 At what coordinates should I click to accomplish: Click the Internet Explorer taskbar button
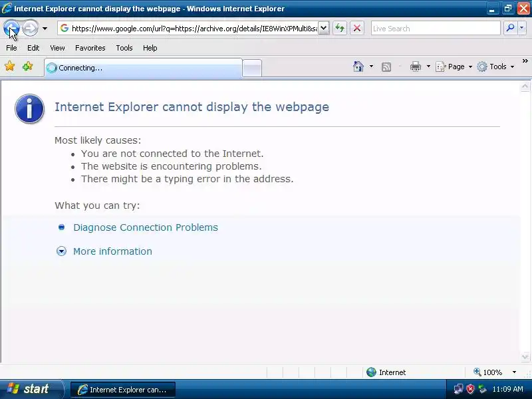click(x=123, y=390)
